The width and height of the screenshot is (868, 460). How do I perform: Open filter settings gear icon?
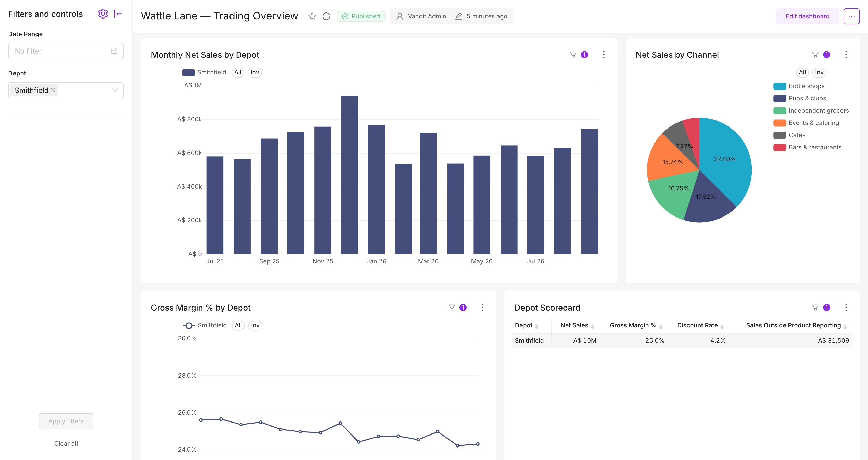click(x=103, y=14)
